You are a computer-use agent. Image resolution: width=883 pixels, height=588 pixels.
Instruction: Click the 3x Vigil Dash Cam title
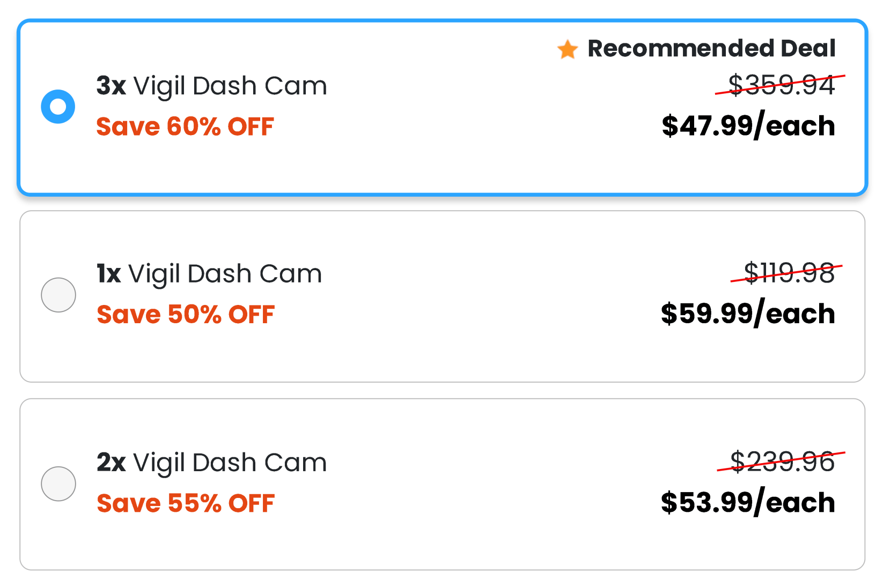pos(211,85)
